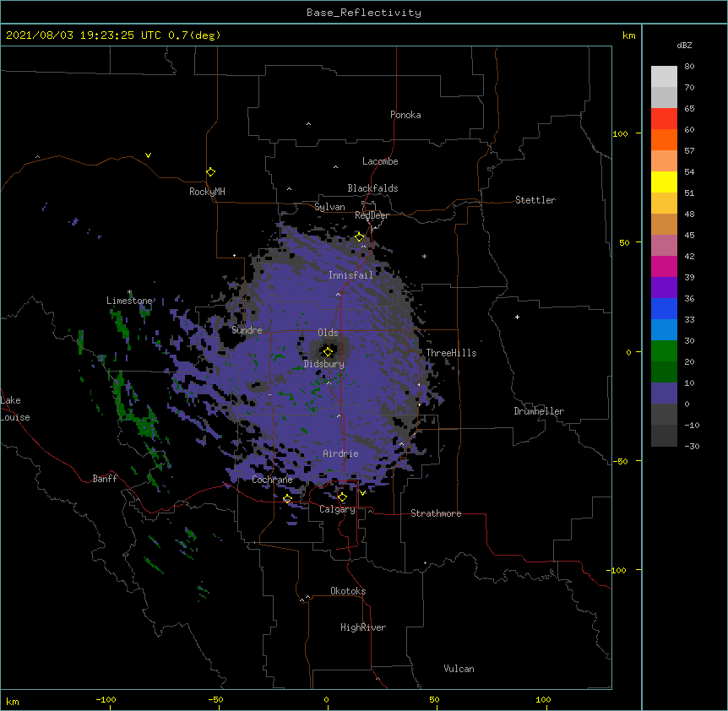Click the Lacombe city label

click(x=380, y=161)
